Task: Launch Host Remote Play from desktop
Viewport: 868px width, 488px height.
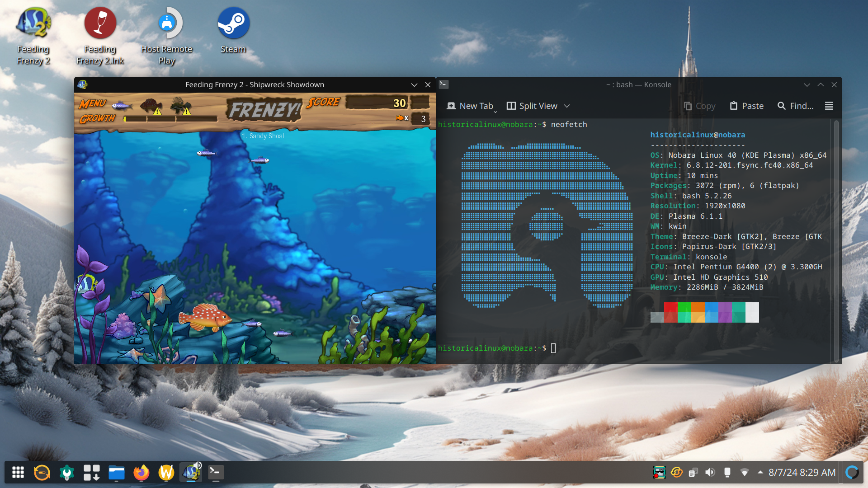Action: 167,36
